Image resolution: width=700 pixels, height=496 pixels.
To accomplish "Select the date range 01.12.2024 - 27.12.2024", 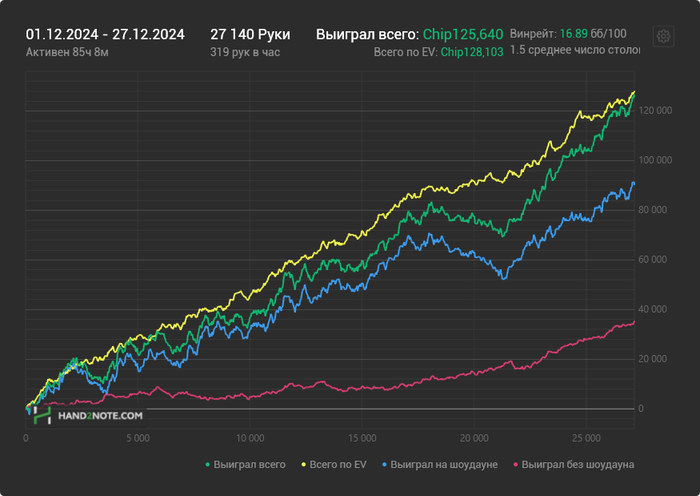I will 105,34.
